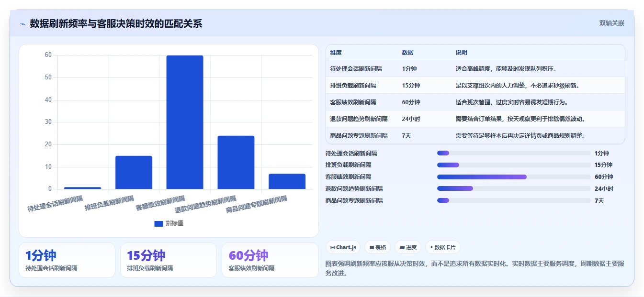Click x-axis label 待处理会话刷新间隔
The image size is (644, 297).
click(x=55, y=204)
